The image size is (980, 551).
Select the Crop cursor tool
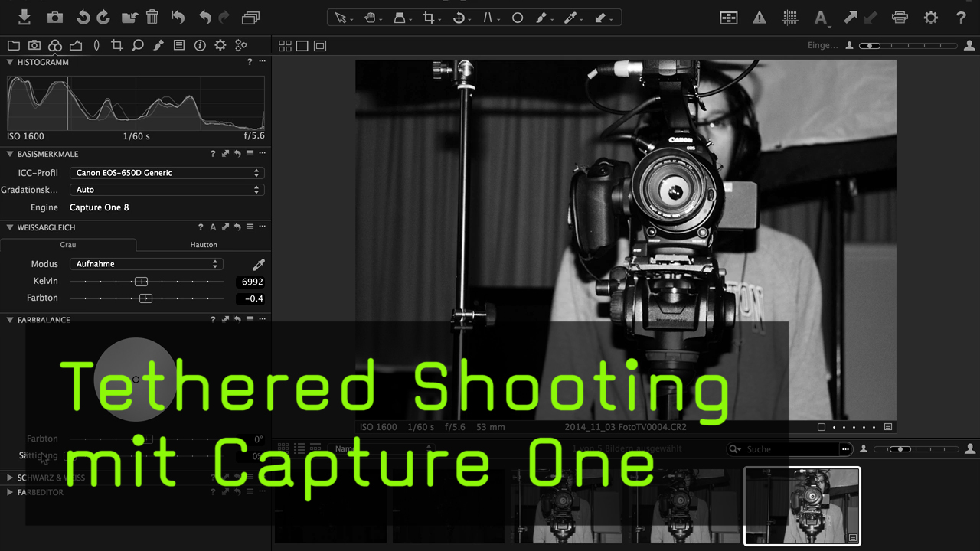[x=430, y=17]
